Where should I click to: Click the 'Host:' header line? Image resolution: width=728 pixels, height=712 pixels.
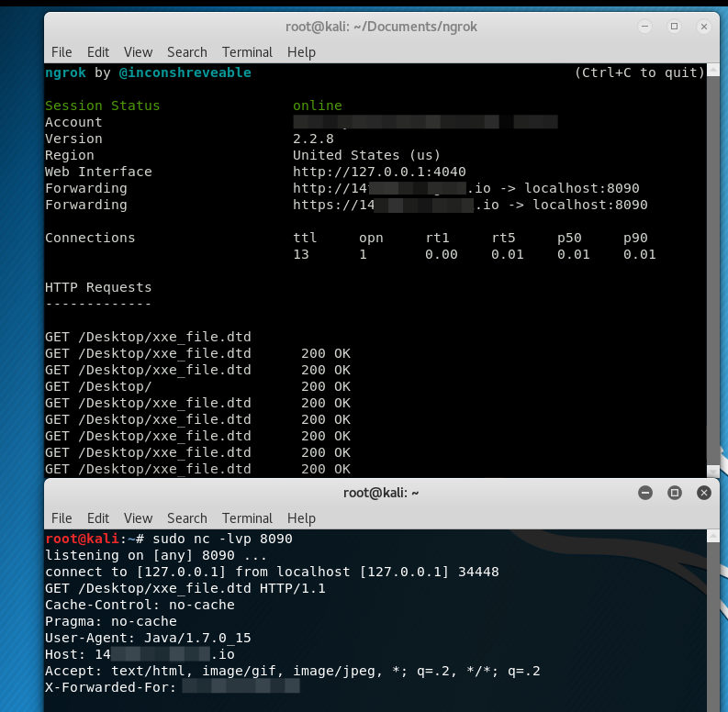tap(140, 654)
